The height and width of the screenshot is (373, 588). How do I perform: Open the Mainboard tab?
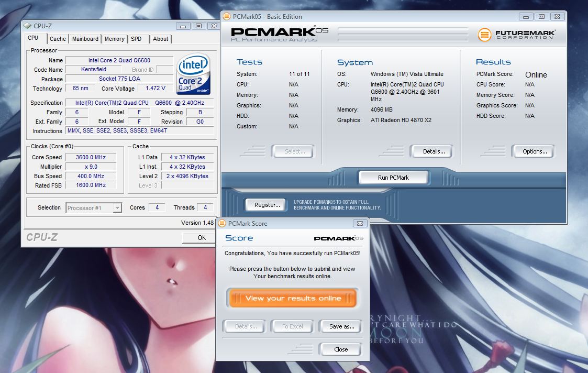point(85,39)
